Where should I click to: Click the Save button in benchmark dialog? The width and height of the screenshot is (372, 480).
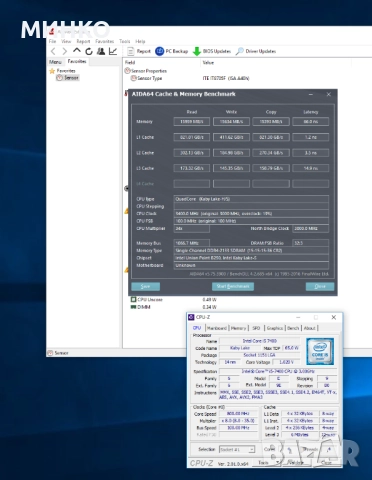145,286
